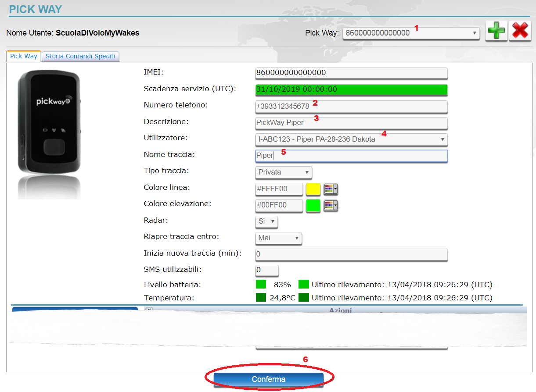Click the Utilizzatore label
The height and width of the screenshot is (392, 536).
(x=166, y=138)
